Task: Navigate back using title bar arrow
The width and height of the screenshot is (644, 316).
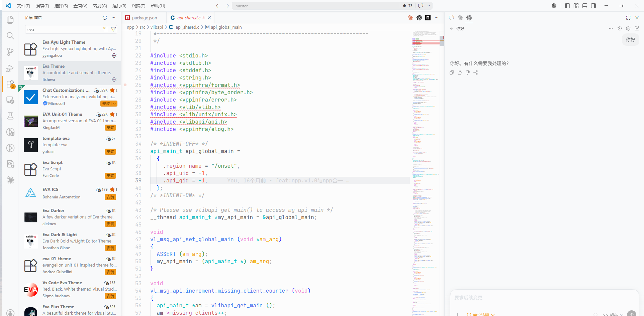Action: tap(218, 6)
